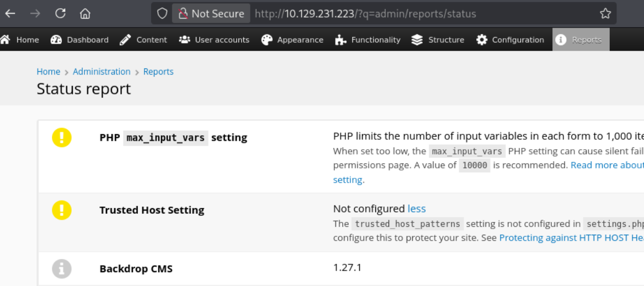Viewport: 644px width, 286px height.
Task: Open the Home admin menu item
Action: [x=28, y=39]
